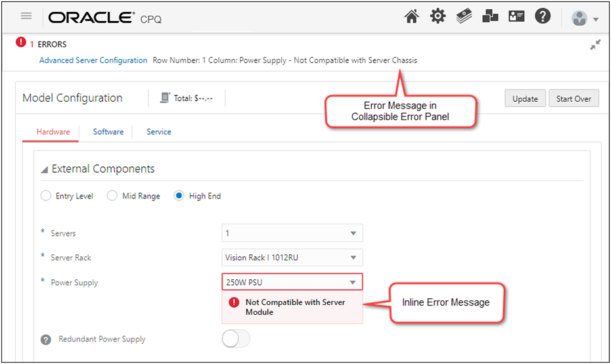Collapse the External Components section
The image size is (611, 364).
[45, 169]
